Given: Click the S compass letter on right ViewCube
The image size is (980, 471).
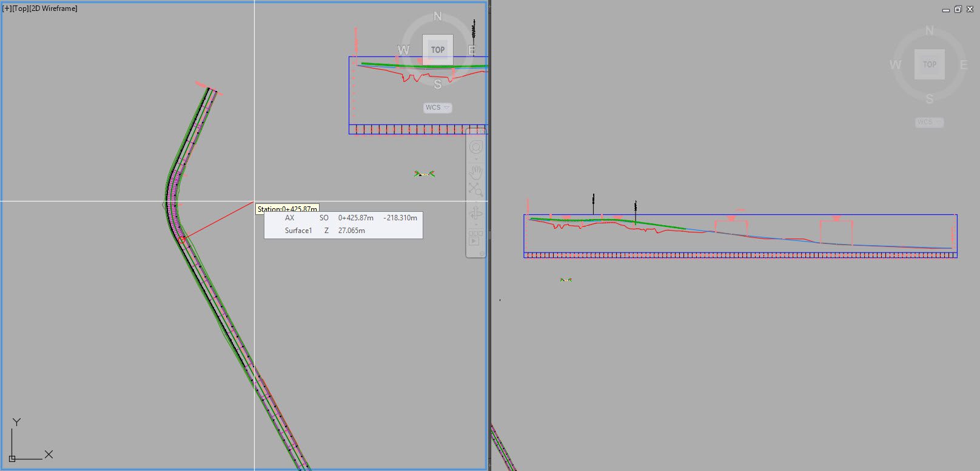Looking at the screenshot, I should coord(929,99).
